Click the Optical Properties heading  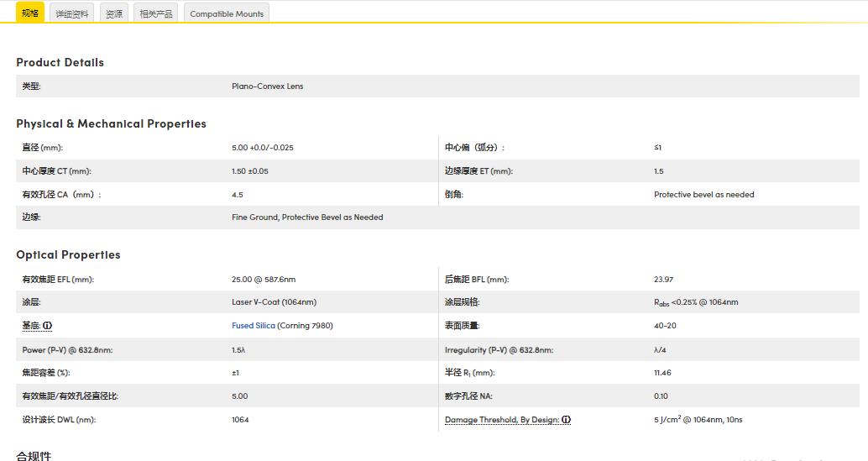click(x=68, y=254)
